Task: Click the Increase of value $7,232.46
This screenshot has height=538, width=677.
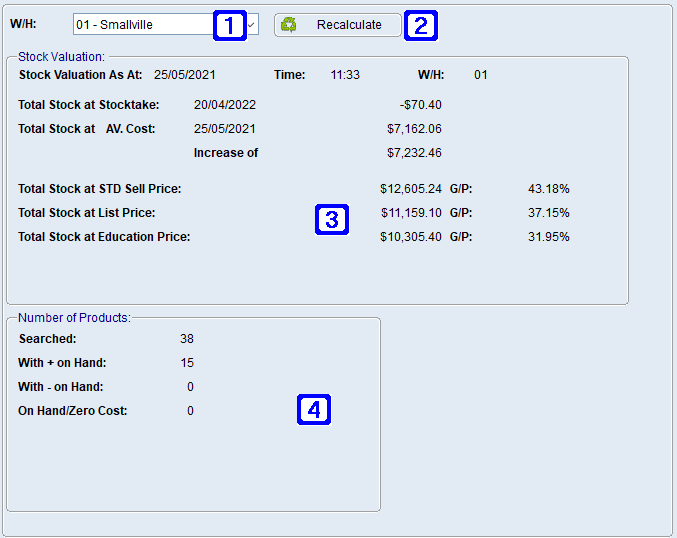Action: pyautogui.click(x=414, y=153)
